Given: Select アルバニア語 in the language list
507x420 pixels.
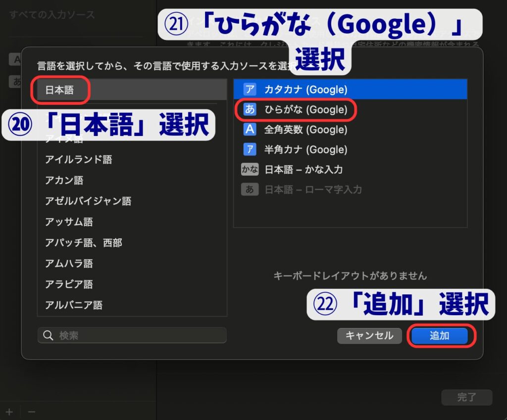Looking at the screenshot, I should coord(132,305).
